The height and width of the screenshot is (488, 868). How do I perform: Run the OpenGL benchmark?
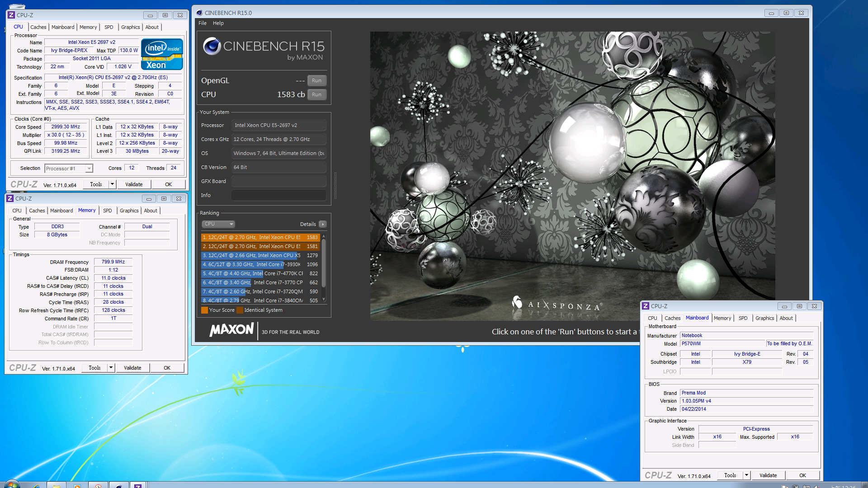pyautogui.click(x=316, y=80)
